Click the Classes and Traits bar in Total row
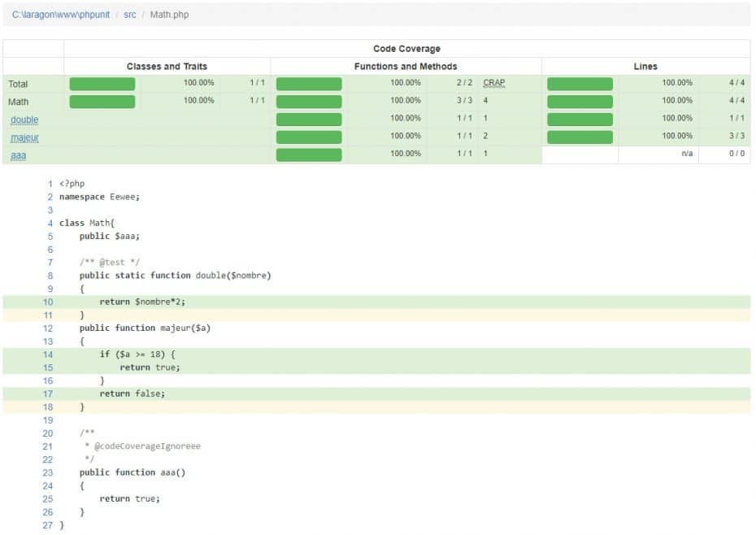The image size is (756, 535). tap(102, 84)
